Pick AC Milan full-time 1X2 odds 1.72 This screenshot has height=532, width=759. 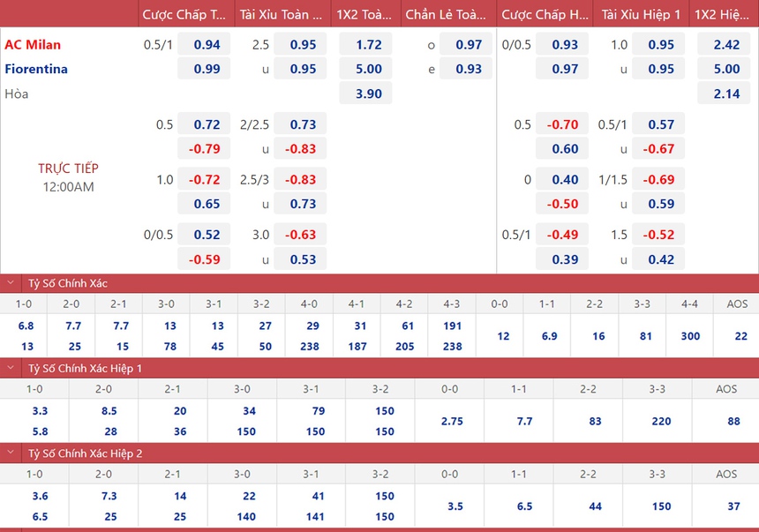(x=369, y=44)
